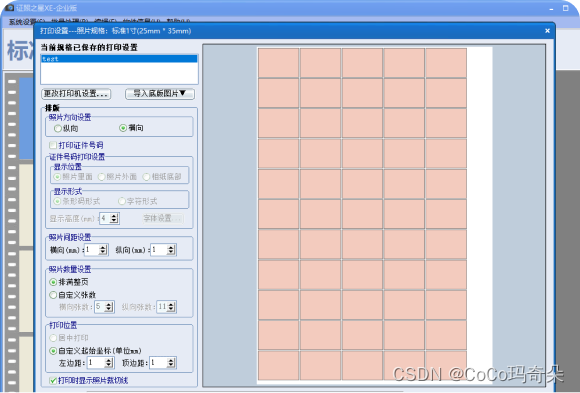The width and height of the screenshot is (580, 393).
Task: Select 条形码形式 display format
Action: click(x=57, y=201)
